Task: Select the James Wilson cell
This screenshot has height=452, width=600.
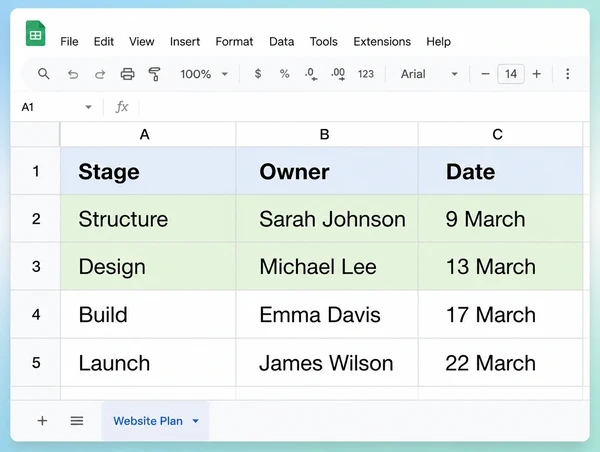Action: coord(327,363)
